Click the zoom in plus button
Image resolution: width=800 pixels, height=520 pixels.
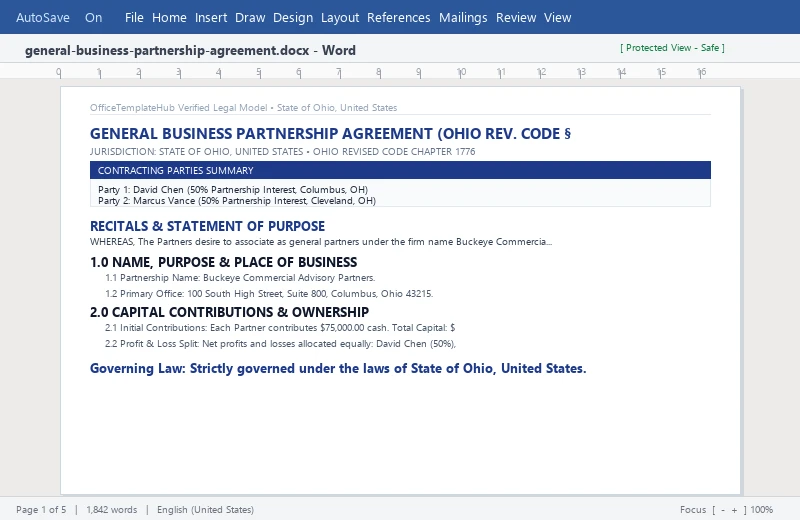[x=734, y=510]
